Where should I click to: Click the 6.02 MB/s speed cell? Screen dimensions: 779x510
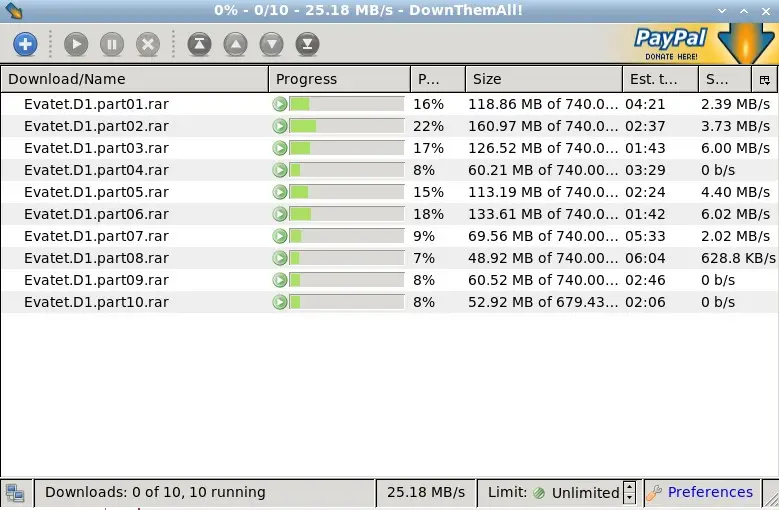coord(735,214)
